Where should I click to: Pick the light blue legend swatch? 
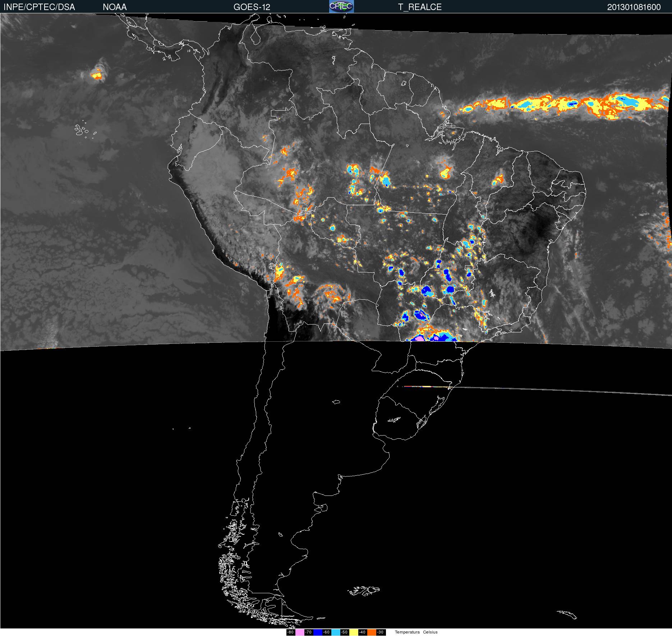point(336,632)
